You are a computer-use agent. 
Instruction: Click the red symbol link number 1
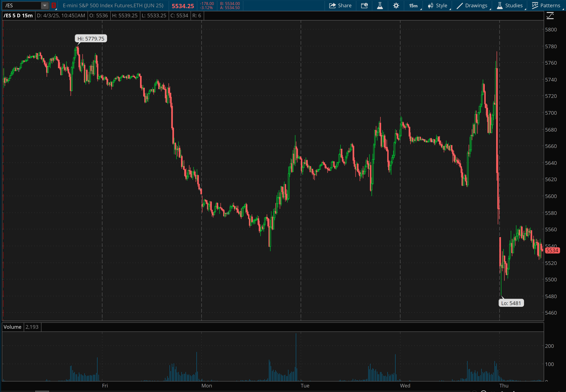pos(54,5)
